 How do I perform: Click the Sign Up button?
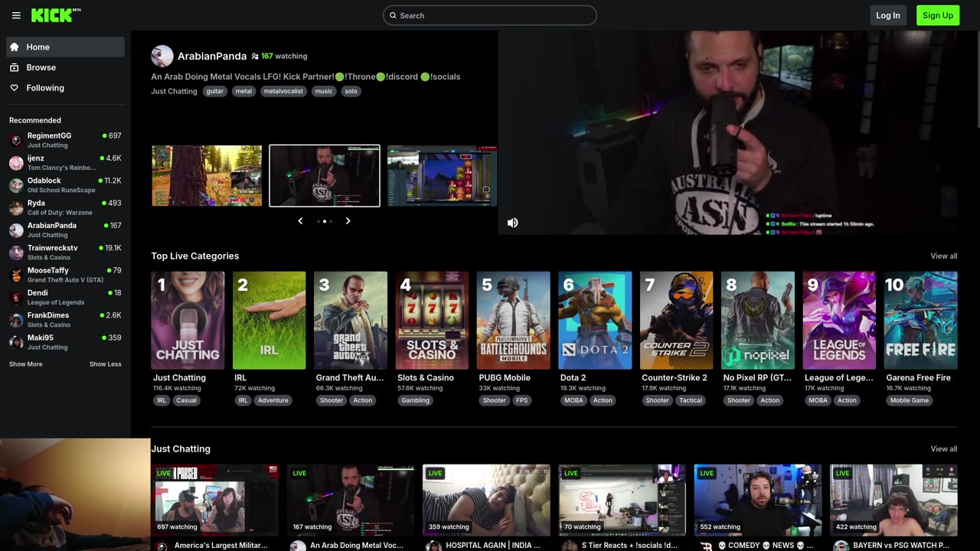938,15
